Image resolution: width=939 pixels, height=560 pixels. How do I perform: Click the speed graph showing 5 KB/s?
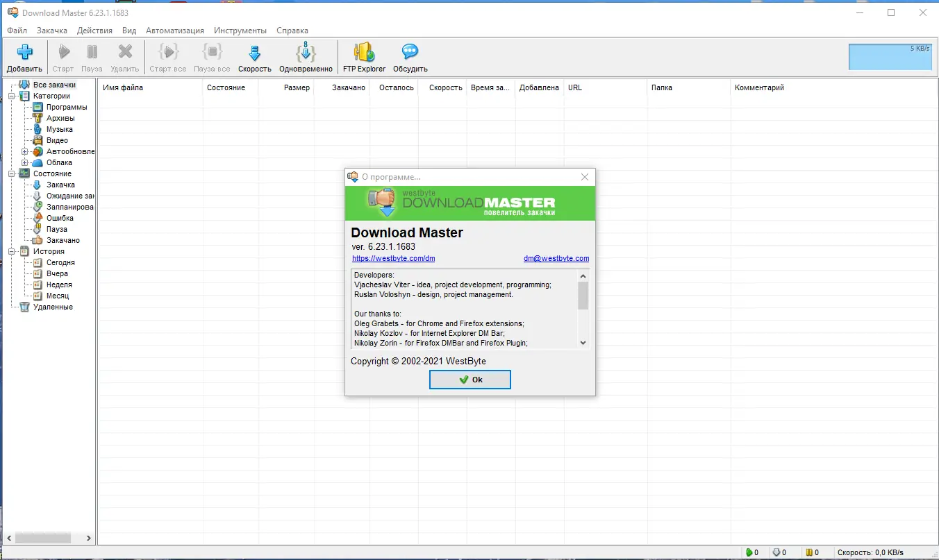(x=890, y=56)
